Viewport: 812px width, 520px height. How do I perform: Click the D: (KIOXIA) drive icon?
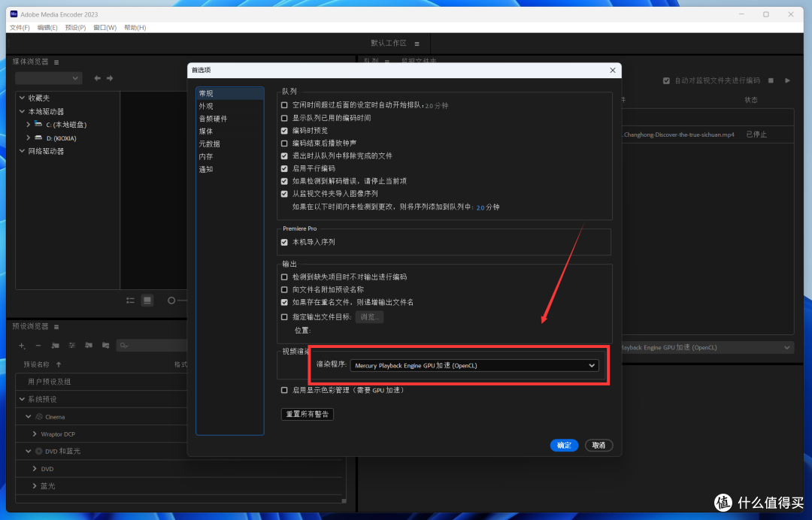point(38,138)
